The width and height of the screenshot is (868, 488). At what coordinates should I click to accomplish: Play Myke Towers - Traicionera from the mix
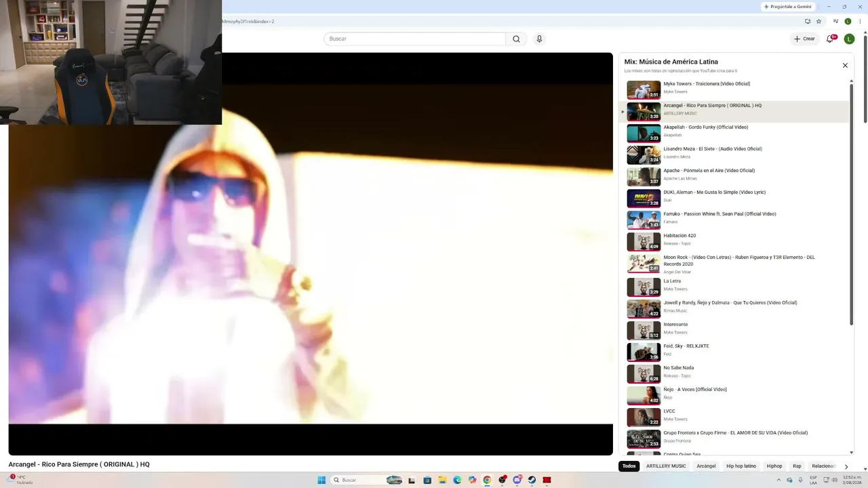pyautogui.click(x=734, y=89)
